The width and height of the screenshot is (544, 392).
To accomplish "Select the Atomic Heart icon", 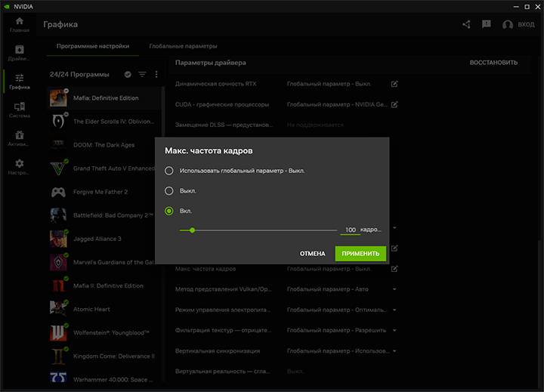I will click(x=58, y=309).
